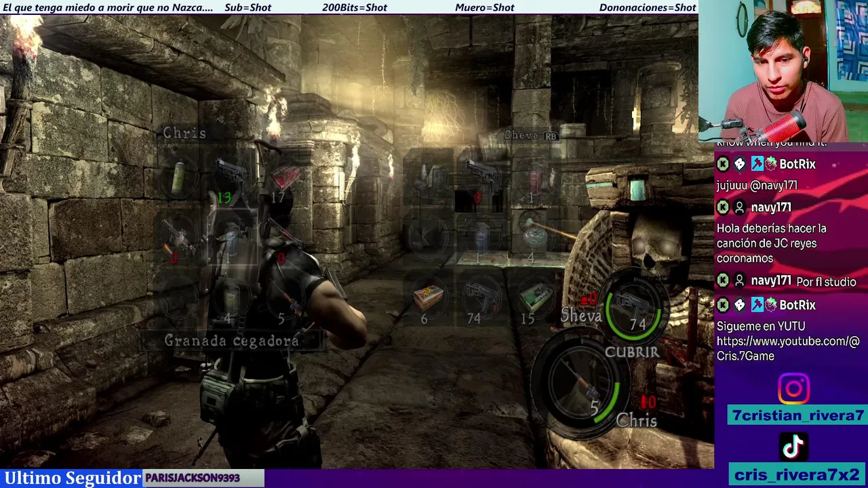Screen dimensions: 868x488
Task: Click the navy171 username above 'Hola deberías'
Action: tap(771, 207)
